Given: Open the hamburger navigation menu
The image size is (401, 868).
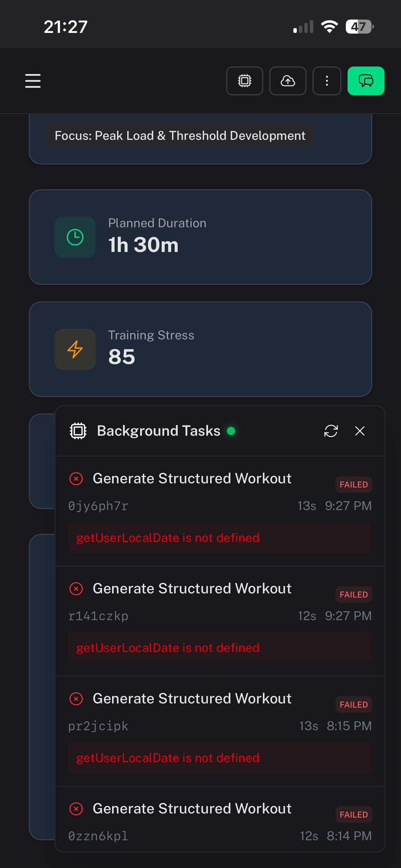Looking at the screenshot, I should tap(33, 81).
